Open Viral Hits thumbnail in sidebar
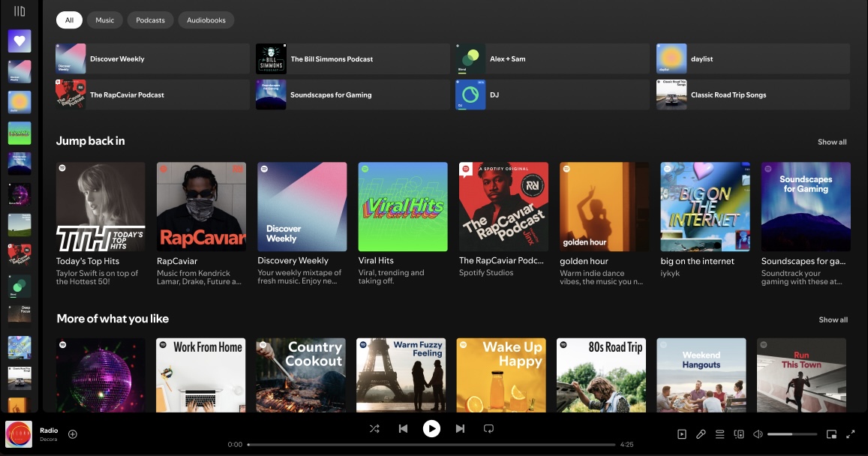Image resolution: width=868 pixels, height=456 pixels. tap(20, 133)
